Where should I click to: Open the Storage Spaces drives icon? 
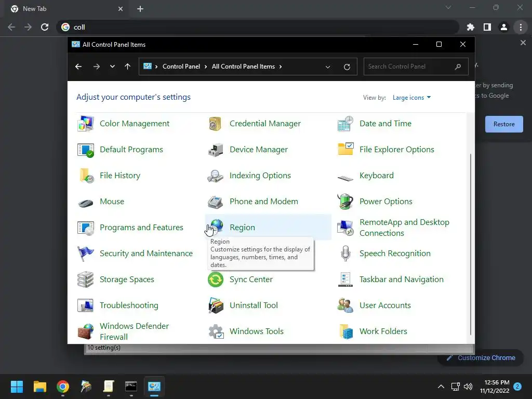(x=86, y=280)
